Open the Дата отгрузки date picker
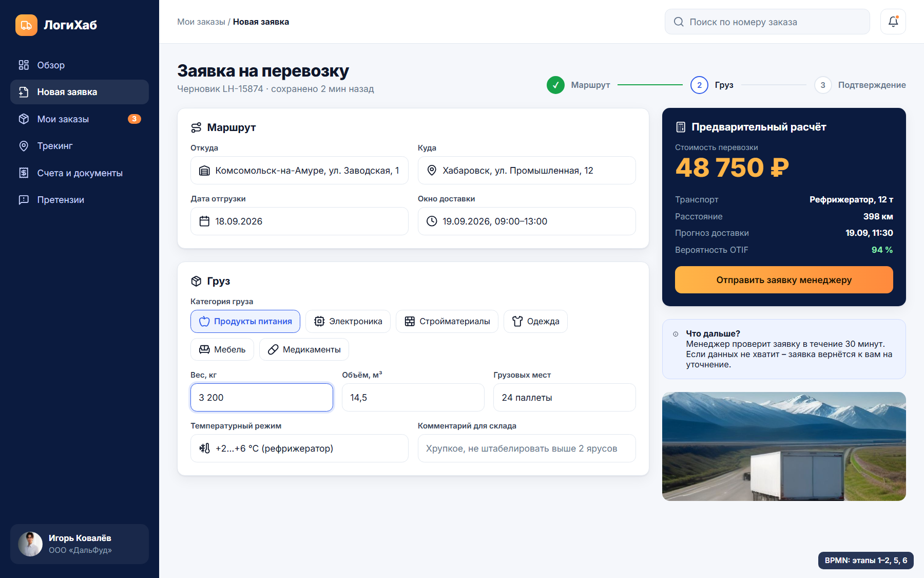 pos(299,221)
